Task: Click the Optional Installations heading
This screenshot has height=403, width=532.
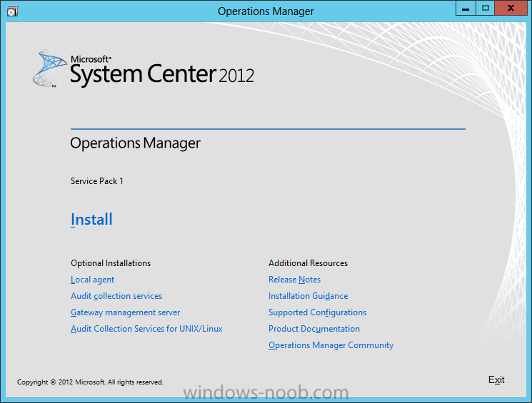Action: [111, 263]
